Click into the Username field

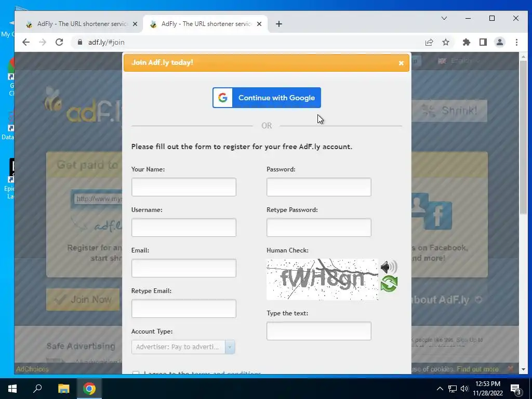click(x=184, y=228)
